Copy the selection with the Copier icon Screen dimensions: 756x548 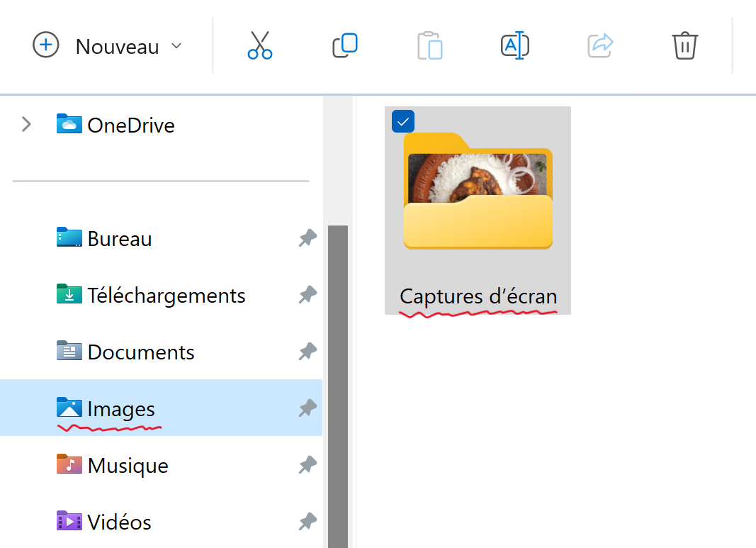click(344, 45)
